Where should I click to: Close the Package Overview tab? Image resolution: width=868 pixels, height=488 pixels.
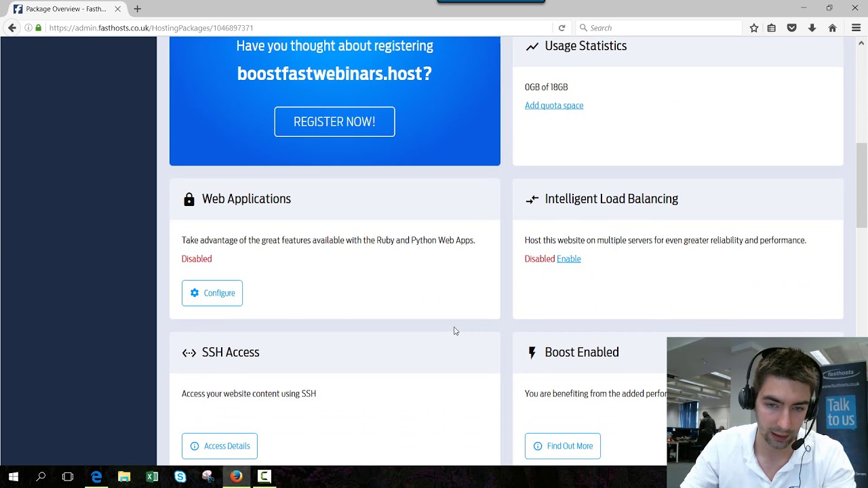point(117,9)
